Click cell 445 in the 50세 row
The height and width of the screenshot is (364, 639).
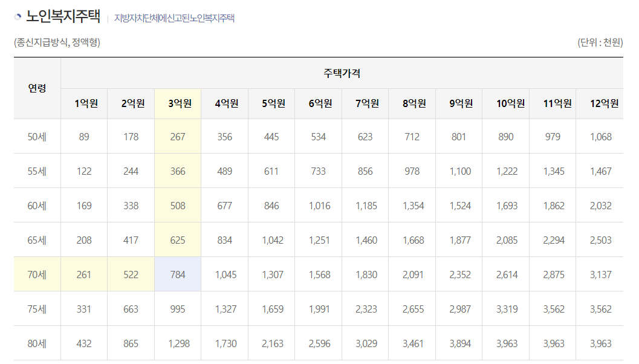(271, 137)
